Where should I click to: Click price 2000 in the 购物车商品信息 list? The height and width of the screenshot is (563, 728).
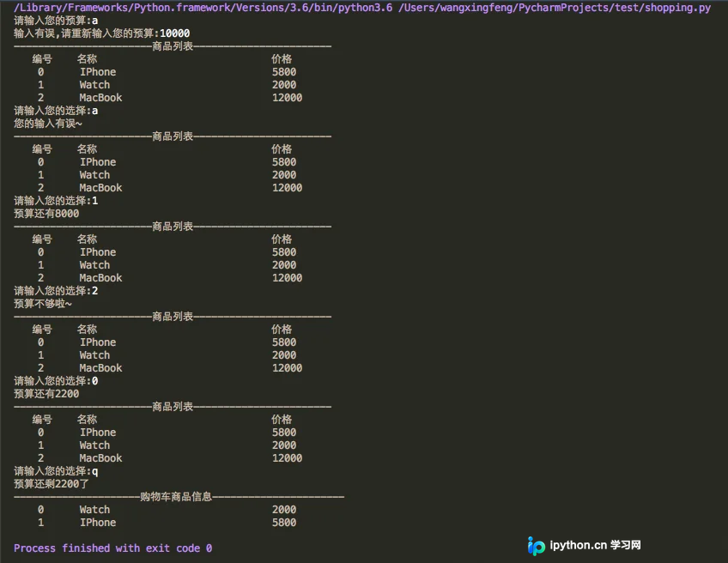click(284, 510)
